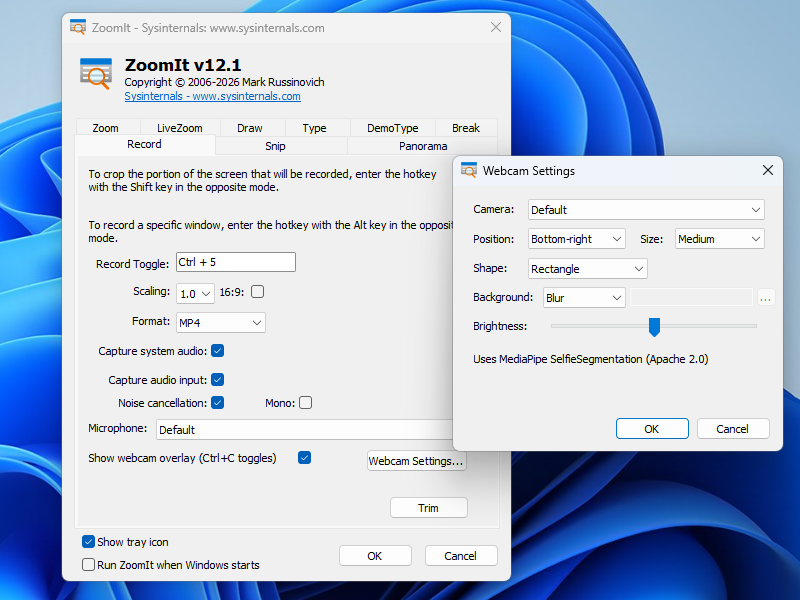
Task: Open the Format MP4 dropdown
Action: [221, 323]
